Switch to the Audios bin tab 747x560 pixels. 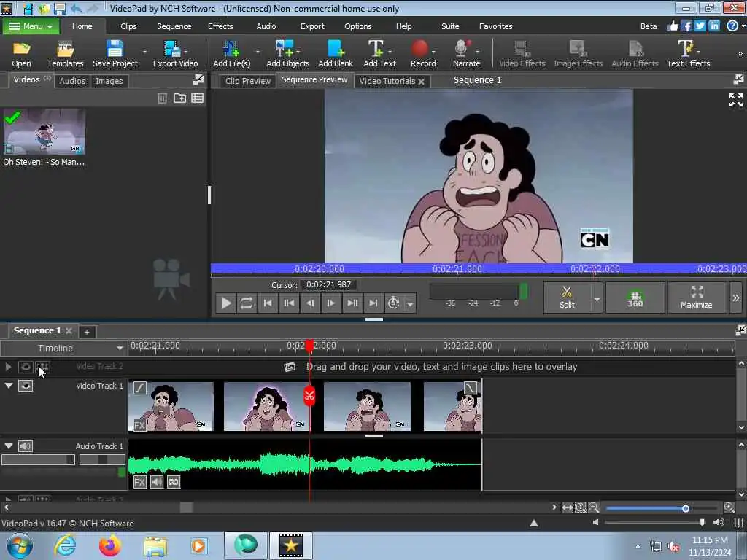(72, 81)
